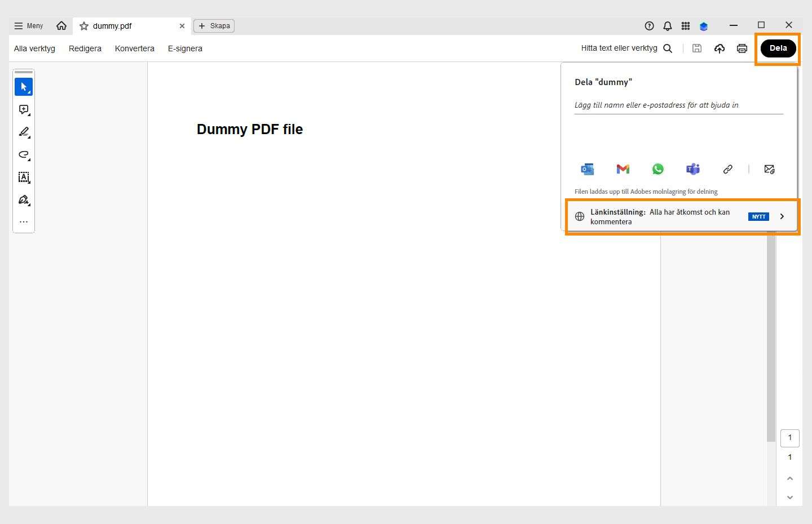The height and width of the screenshot is (524, 812).
Task: Star the dummy.pdf tab as favorite
Action: pyautogui.click(x=84, y=26)
